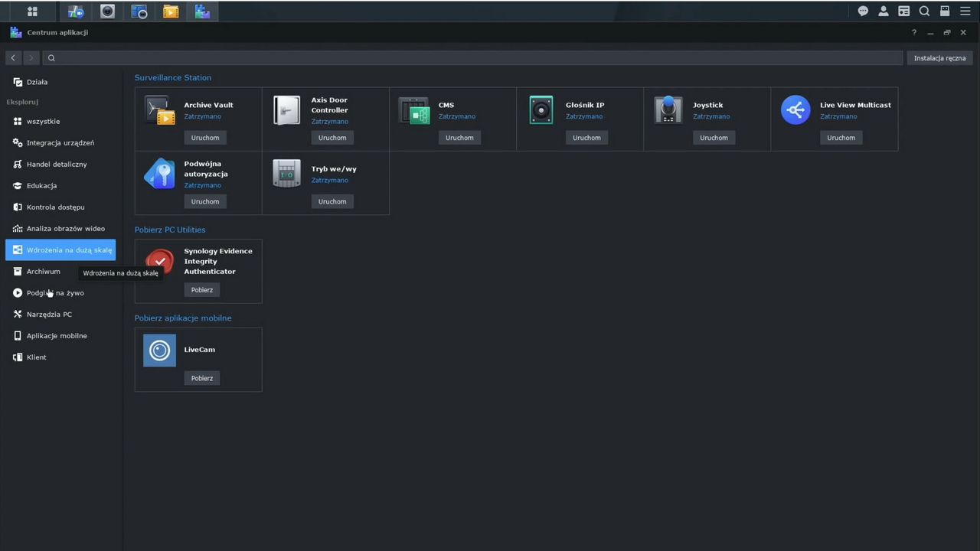Select the Centrum aplikacji taskbar icon
This screenshot has width=980, height=551.
pos(202,11)
